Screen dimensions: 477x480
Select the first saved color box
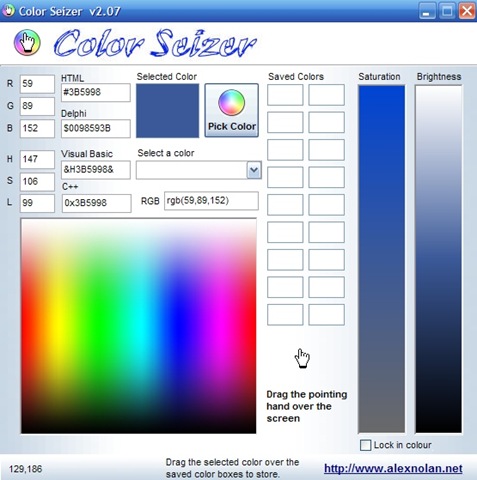point(285,95)
